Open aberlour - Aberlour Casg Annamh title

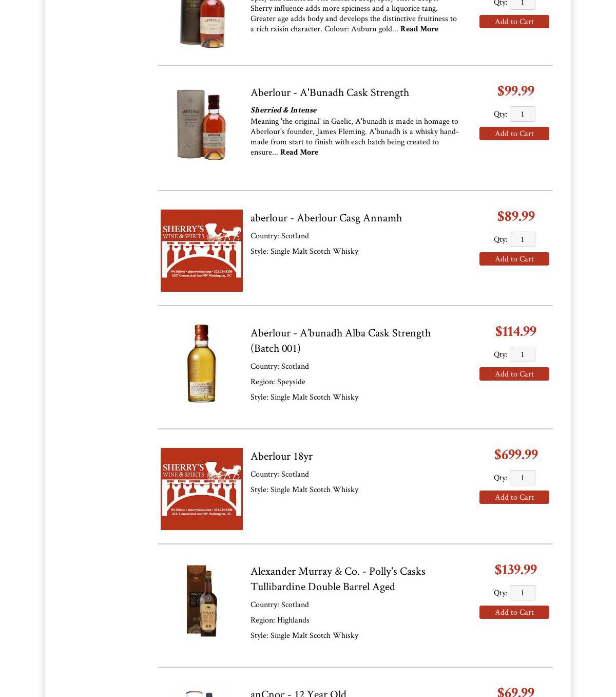[326, 218]
